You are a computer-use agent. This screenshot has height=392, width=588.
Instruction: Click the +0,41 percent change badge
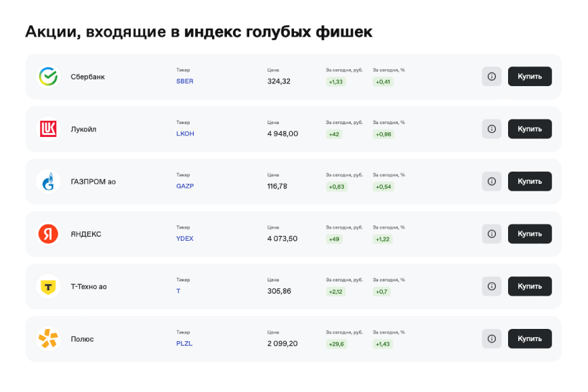[x=383, y=82]
